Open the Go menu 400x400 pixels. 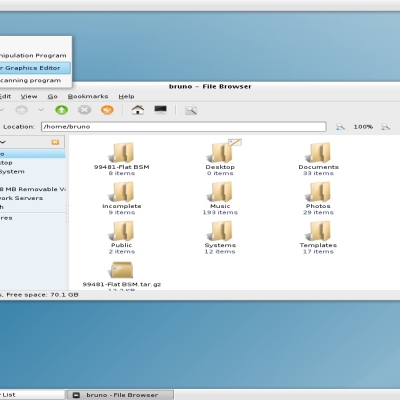point(52,96)
